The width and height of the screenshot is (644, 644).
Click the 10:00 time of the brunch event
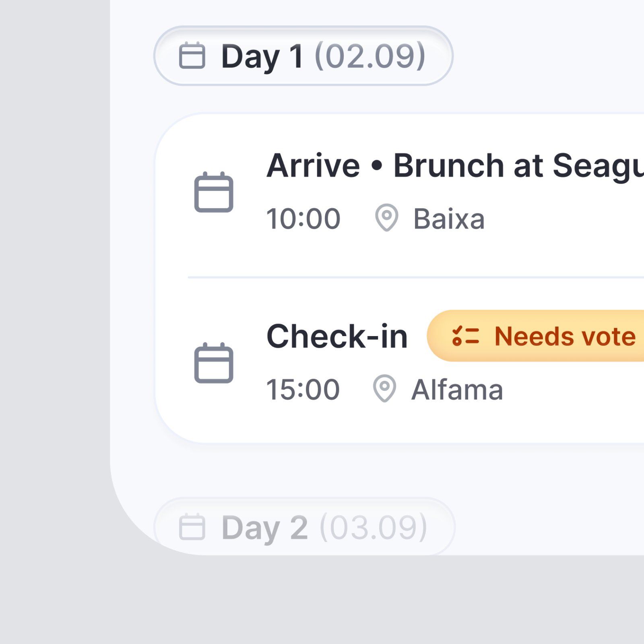point(303,219)
